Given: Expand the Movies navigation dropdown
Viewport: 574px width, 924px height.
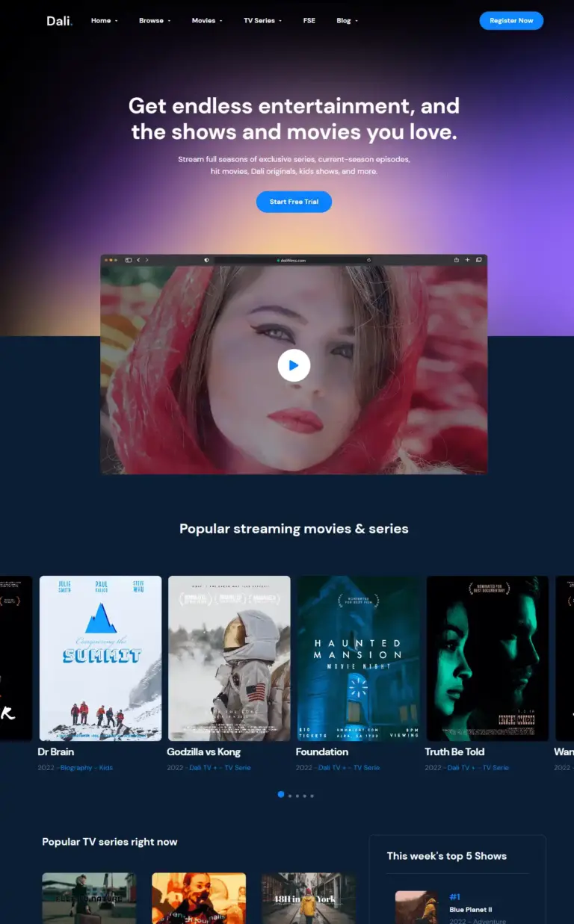Looking at the screenshot, I should point(206,21).
